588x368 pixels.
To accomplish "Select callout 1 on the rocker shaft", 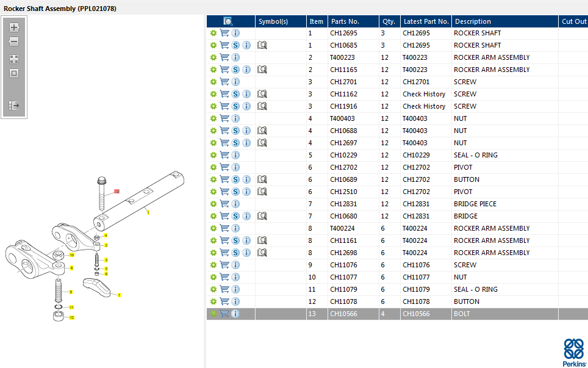I will click(148, 213).
